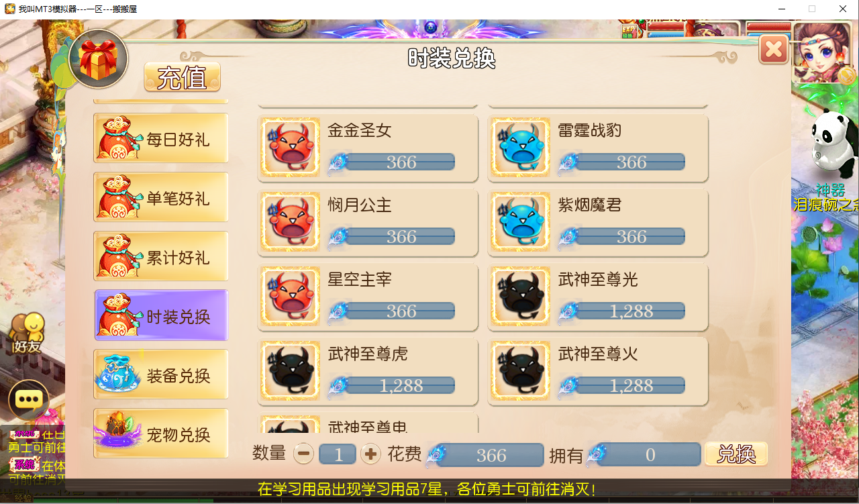Select the 紫烟魔君 item card
859x504 pixels.
[598, 223]
